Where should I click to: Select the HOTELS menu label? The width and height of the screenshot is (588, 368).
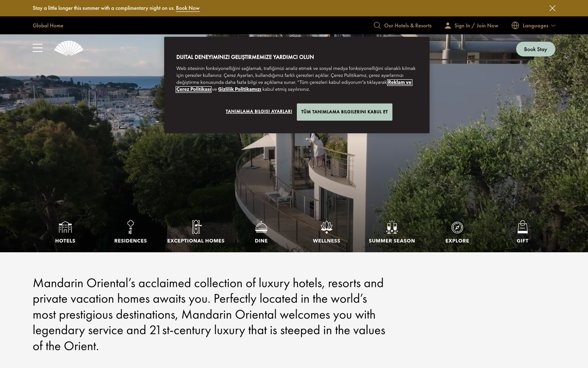point(65,241)
